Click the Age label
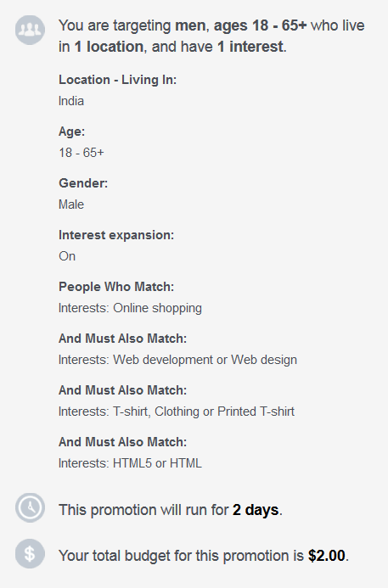This screenshot has width=388, height=588. tap(71, 132)
